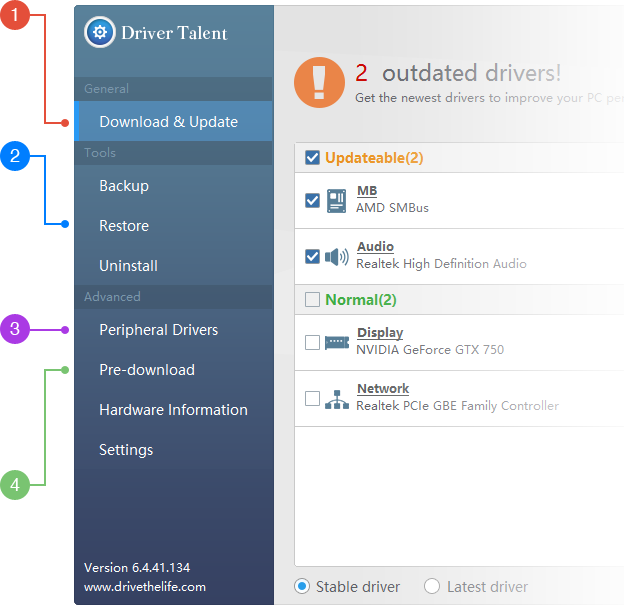Viewport: 624px width, 605px height.
Task: Open the Pre-download section
Action: pos(174,370)
